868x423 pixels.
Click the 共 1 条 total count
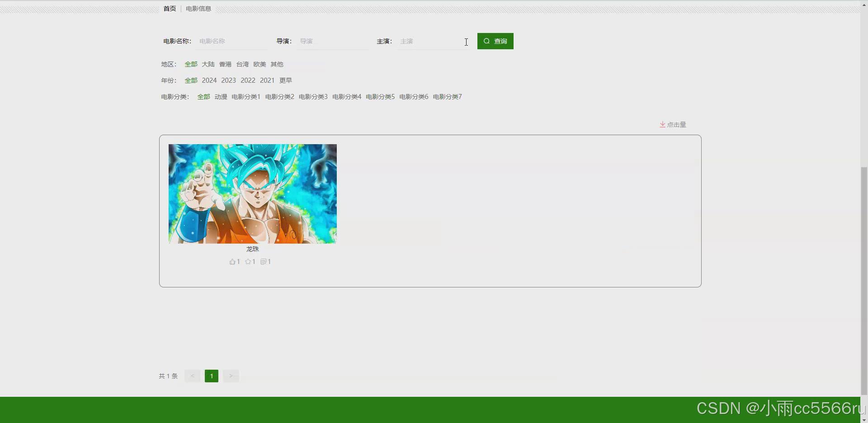coord(168,376)
